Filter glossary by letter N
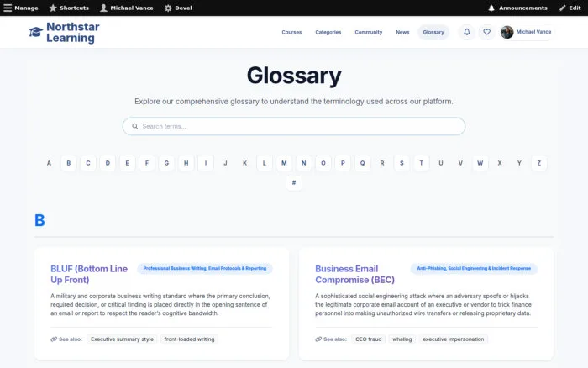This screenshot has height=368, width=588. (304, 163)
